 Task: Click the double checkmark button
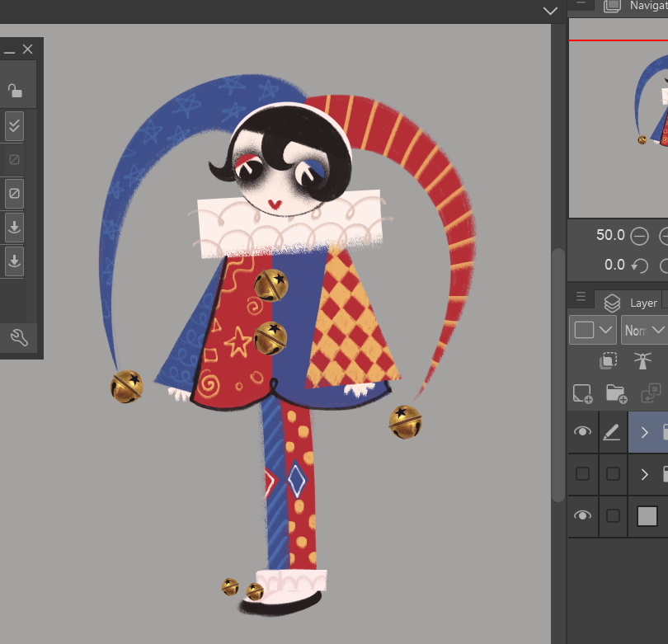[x=14, y=126]
